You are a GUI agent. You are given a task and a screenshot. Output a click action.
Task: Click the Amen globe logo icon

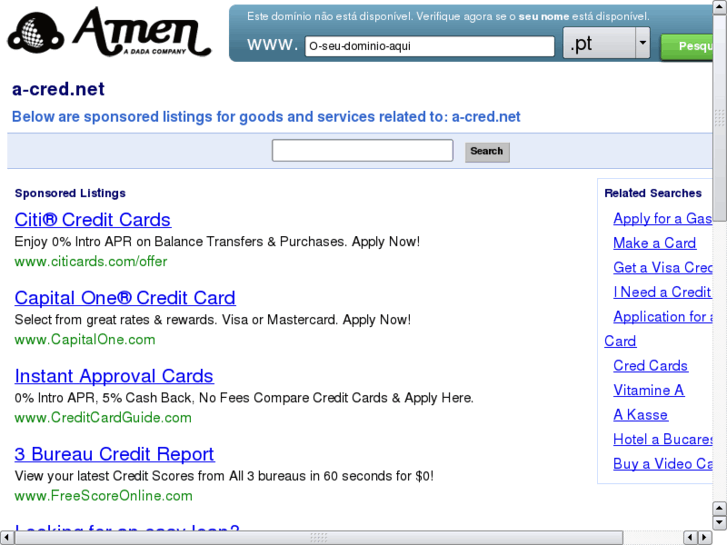tap(36, 33)
